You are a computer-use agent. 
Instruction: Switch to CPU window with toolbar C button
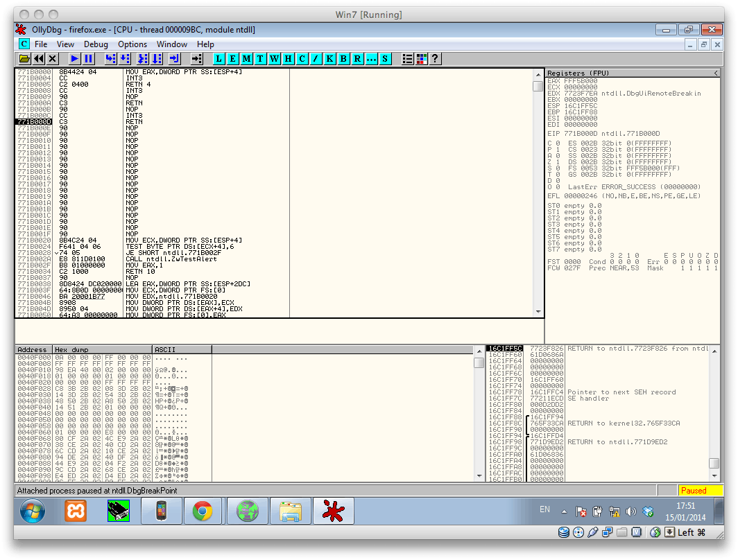pos(302,59)
